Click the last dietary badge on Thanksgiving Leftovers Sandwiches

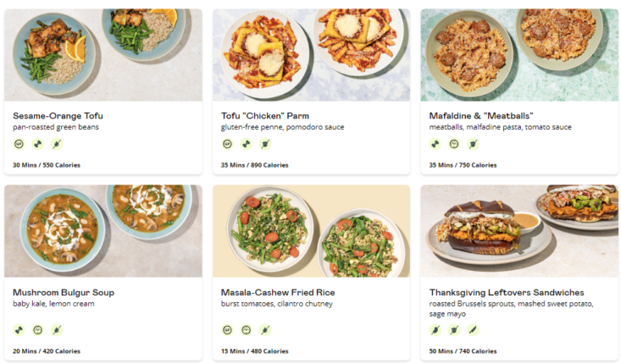coord(473,329)
